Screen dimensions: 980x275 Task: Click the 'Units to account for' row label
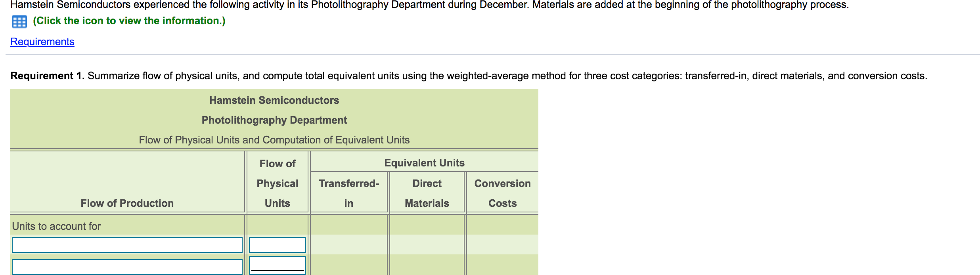(x=56, y=226)
